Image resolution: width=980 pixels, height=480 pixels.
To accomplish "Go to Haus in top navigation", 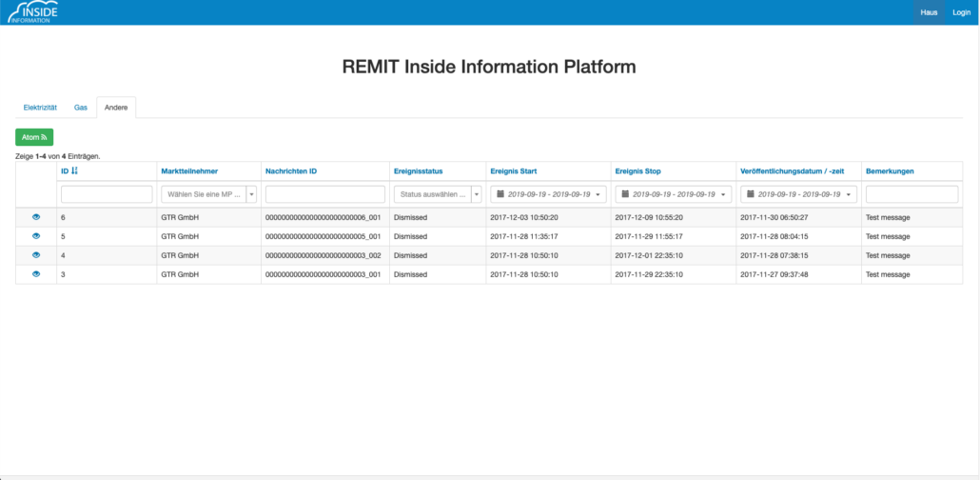I will 929,12.
